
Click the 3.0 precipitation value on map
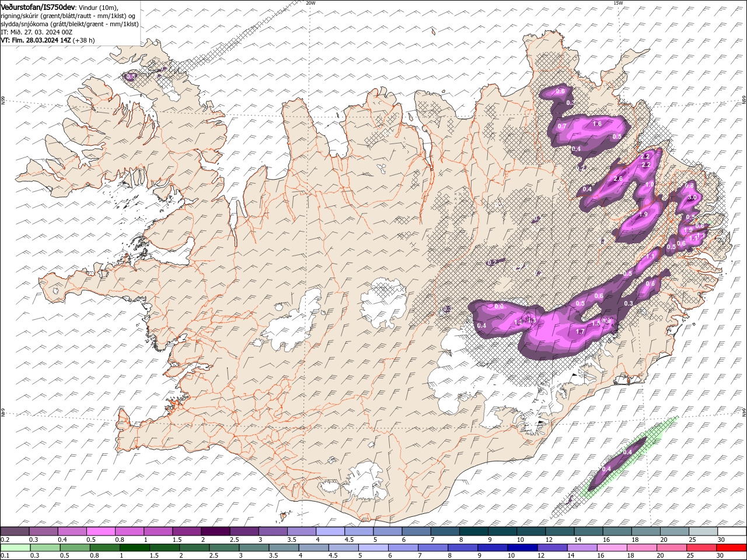692,198
